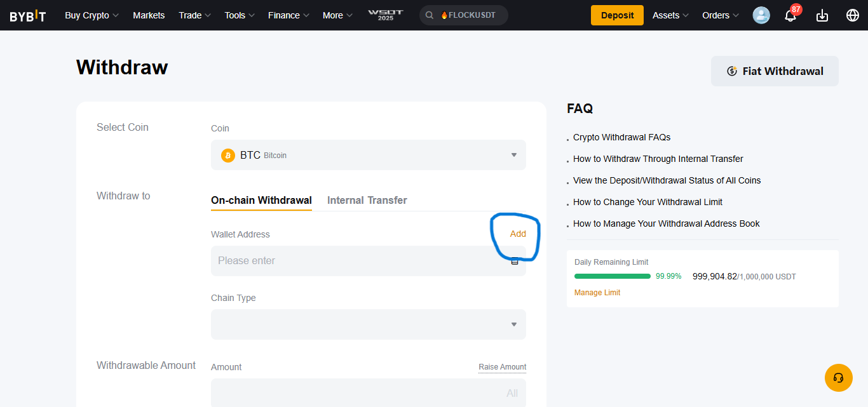Click the 999,904.82 remaining limit value
Viewport: 868px width, 407px height.
(x=715, y=276)
